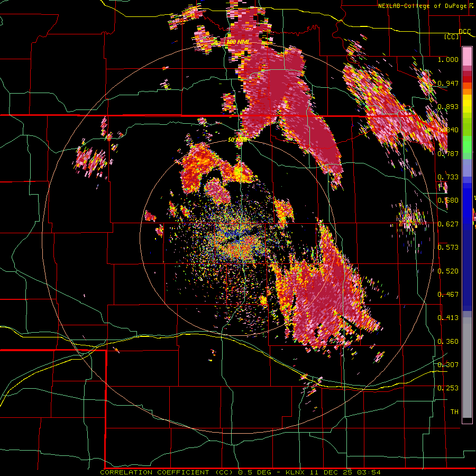Click the TH threshold legend label

[x=454, y=412]
